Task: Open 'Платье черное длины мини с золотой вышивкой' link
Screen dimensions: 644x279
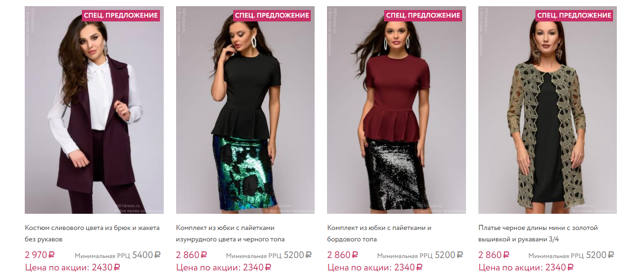Action: [538, 233]
